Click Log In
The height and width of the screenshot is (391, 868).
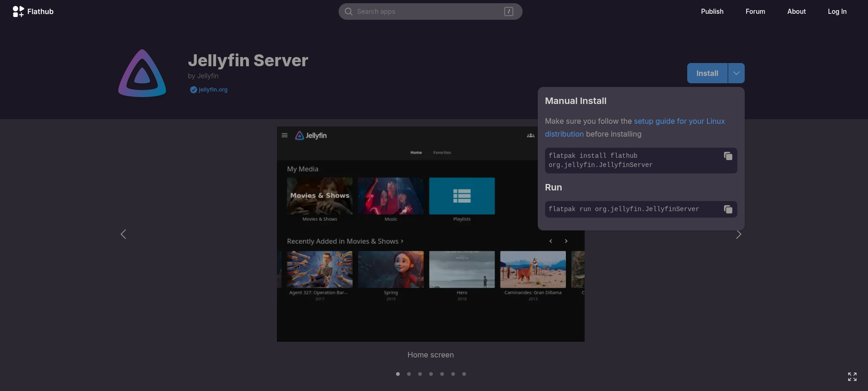tap(837, 11)
